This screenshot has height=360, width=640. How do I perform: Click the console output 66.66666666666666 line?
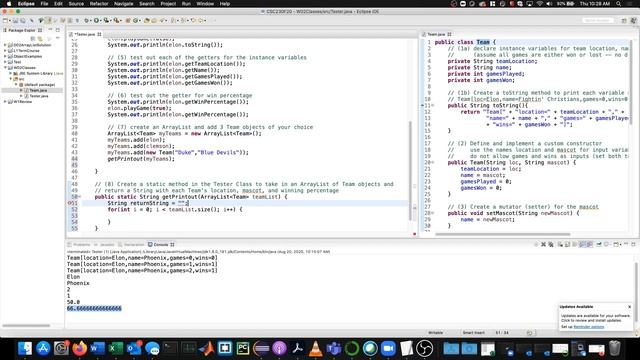[94, 309]
